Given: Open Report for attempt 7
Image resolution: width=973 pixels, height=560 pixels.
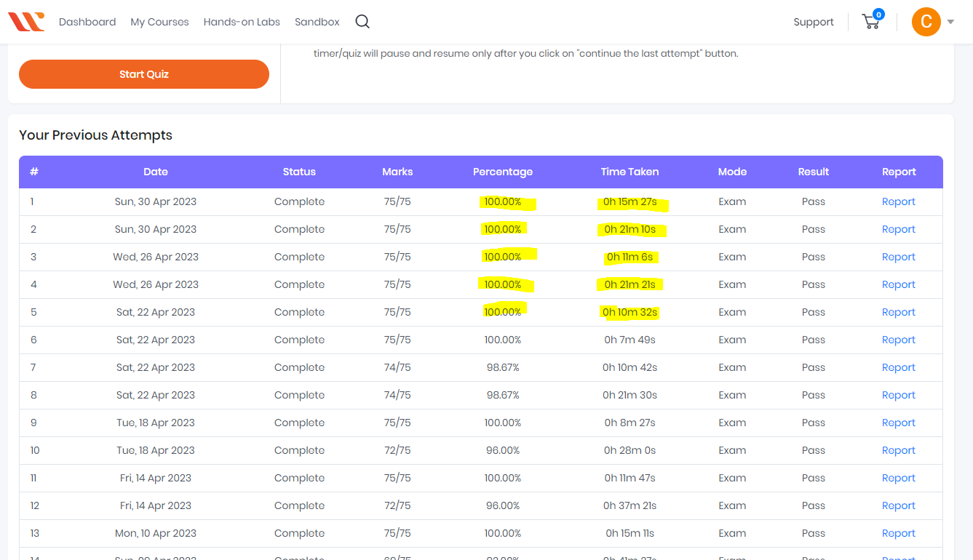Looking at the screenshot, I should [899, 367].
